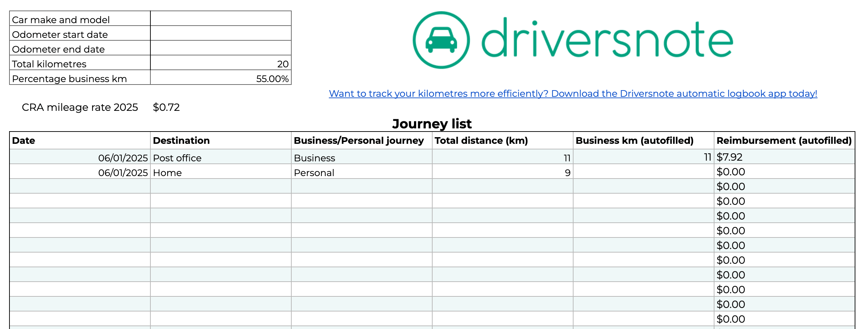Click the date cell in Home row
868x329 pixels.
point(80,172)
